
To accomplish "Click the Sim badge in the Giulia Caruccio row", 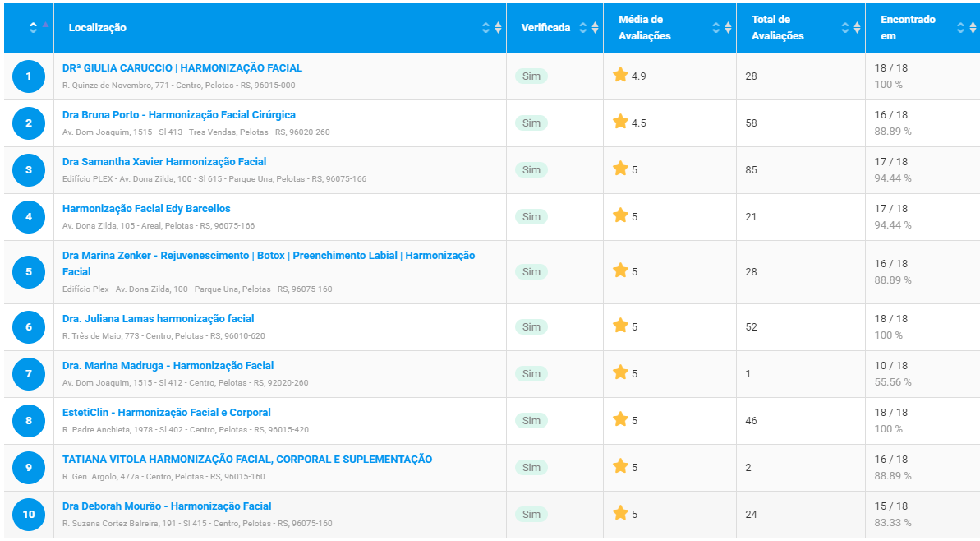I will [x=531, y=76].
